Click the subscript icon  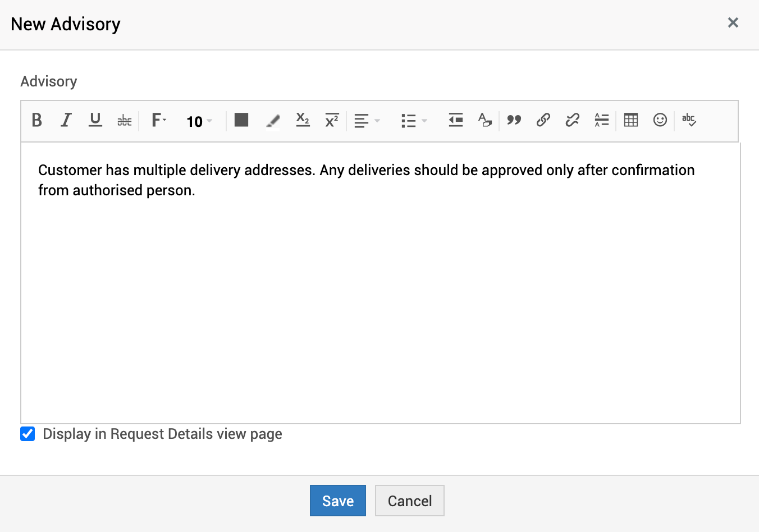pyautogui.click(x=303, y=120)
